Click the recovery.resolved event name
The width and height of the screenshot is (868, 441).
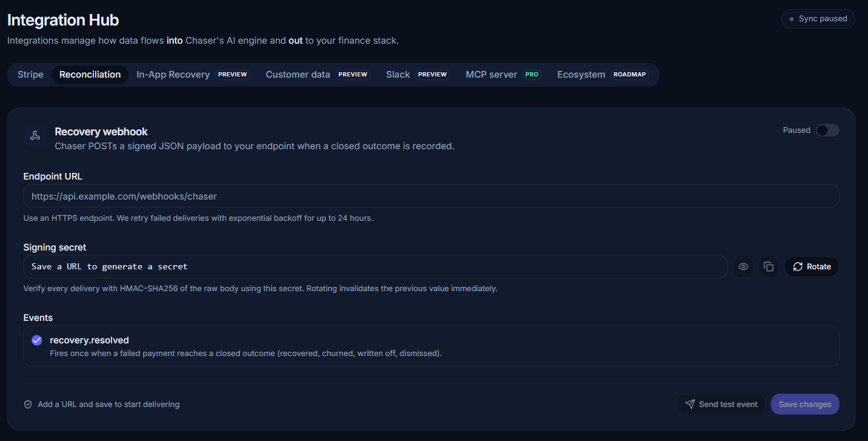pyautogui.click(x=89, y=340)
